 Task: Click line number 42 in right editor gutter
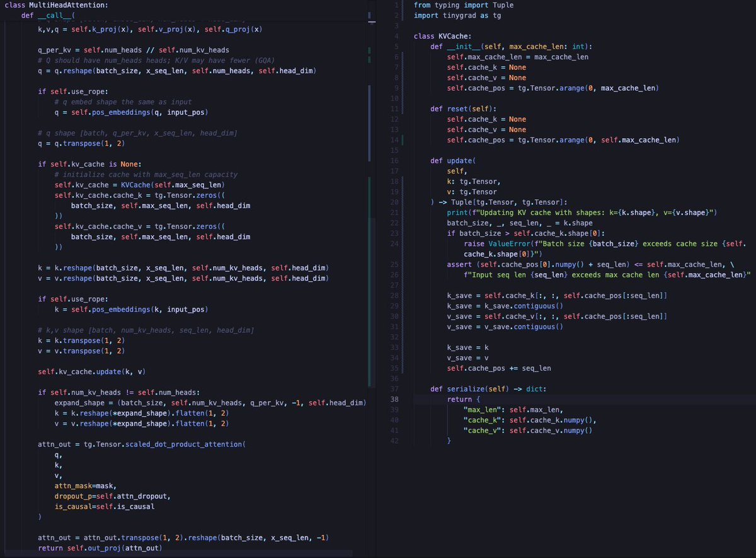coord(395,441)
